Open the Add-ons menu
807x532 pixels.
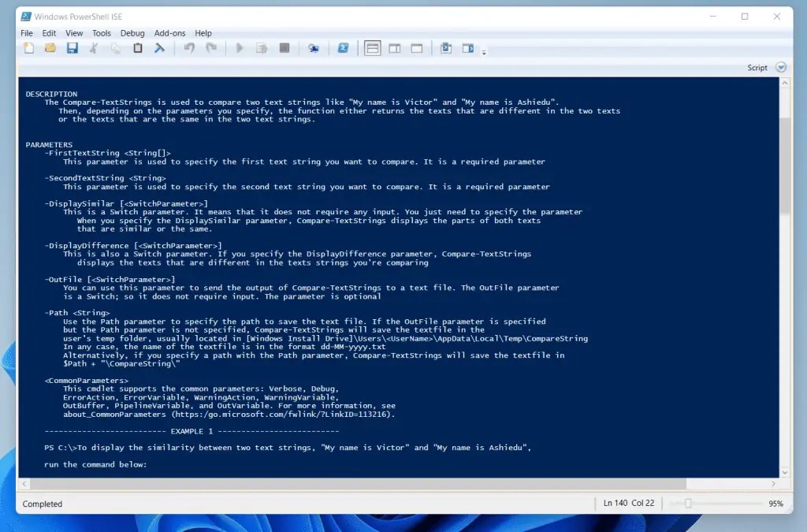point(169,33)
